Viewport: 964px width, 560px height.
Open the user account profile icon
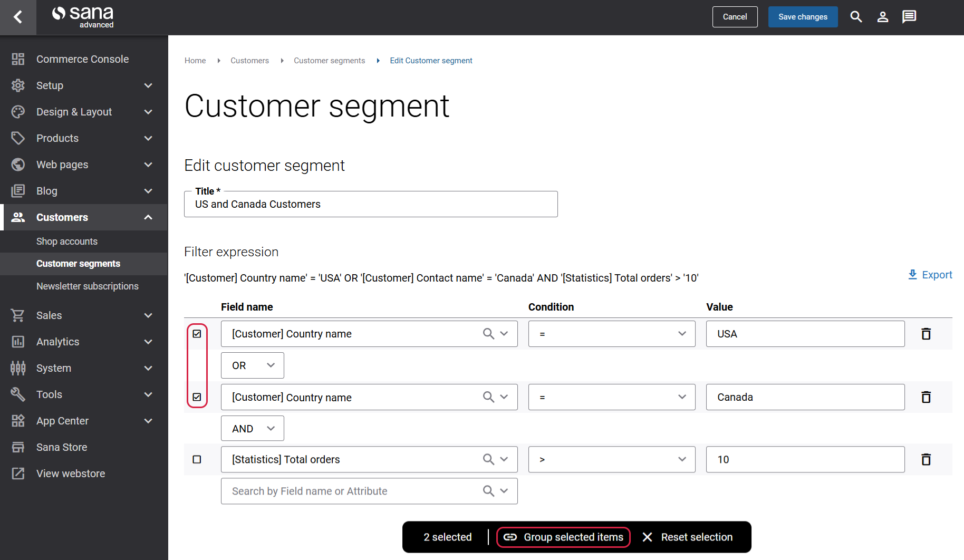coord(882,17)
